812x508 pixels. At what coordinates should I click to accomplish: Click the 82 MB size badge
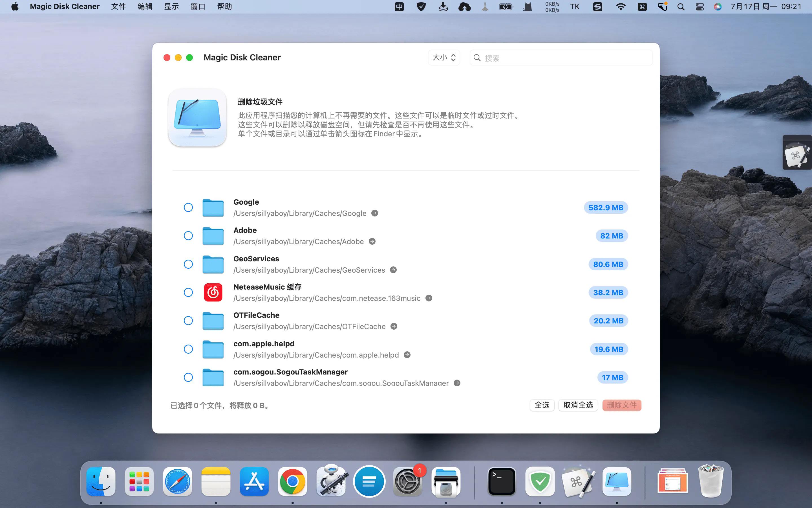point(612,236)
